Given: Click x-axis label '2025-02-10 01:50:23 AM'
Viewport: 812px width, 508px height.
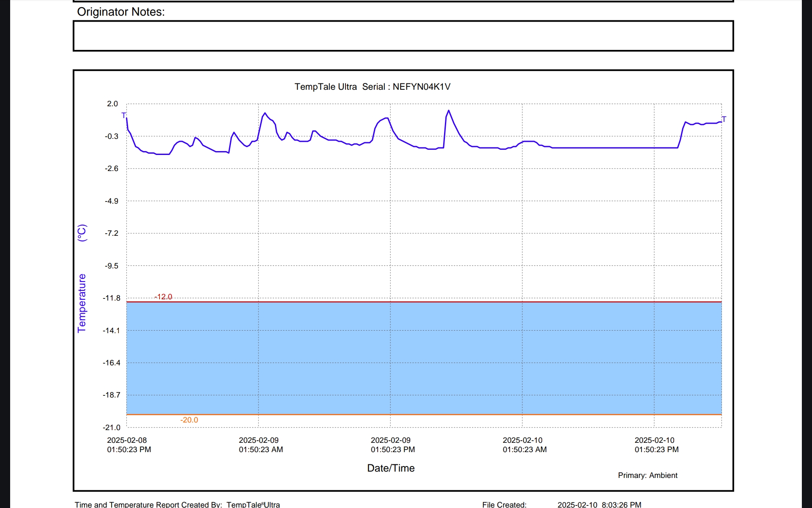Looking at the screenshot, I should (x=525, y=445).
